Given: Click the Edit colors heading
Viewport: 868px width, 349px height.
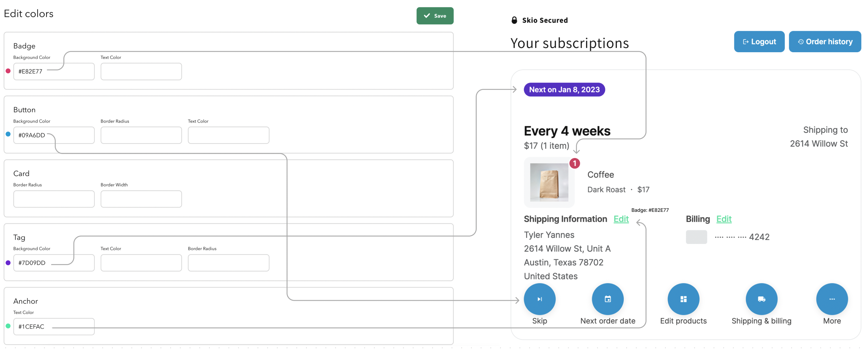Looking at the screenshot, I should point(29,14).
